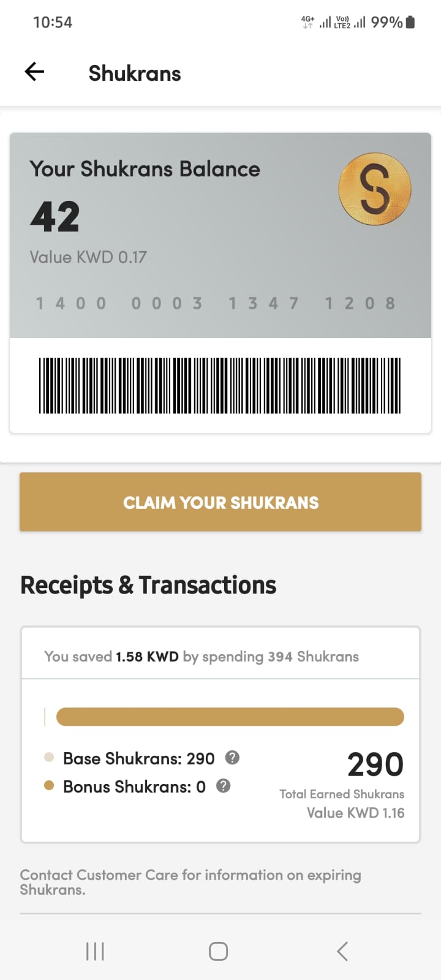
Task: Select the Shukrans card number
Action: point(215,303)
